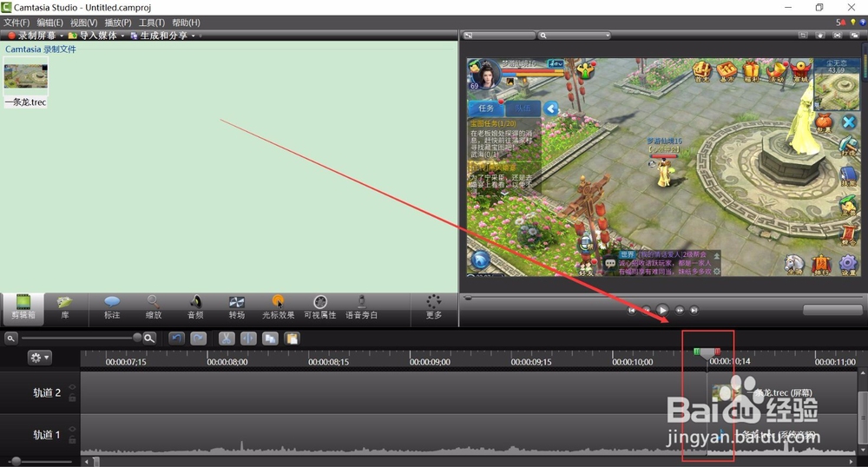
Task: Click the lightbulb tips icon
Action: tap(853, 22)
